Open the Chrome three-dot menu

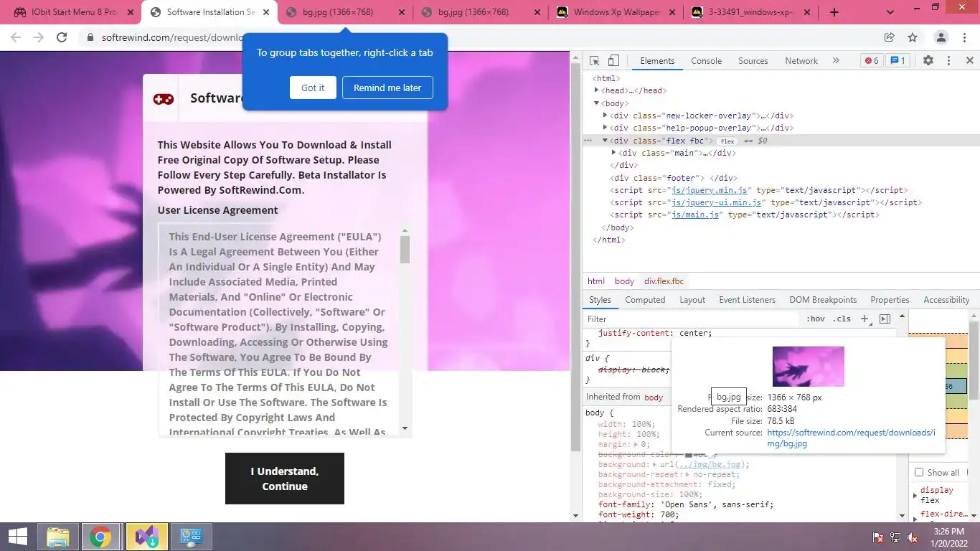(965, 37)
